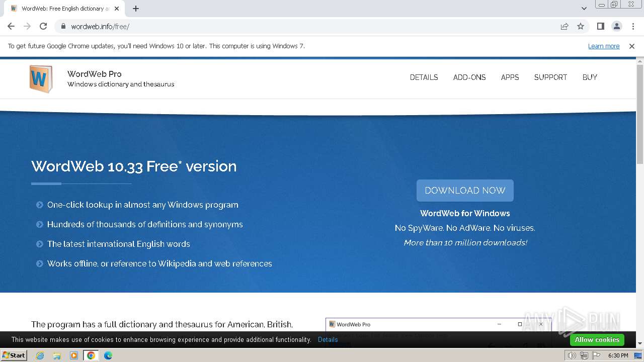The image size is (644, 362).
Task: Launch Internet Explorer from taskbar
Action: (40, 355)
